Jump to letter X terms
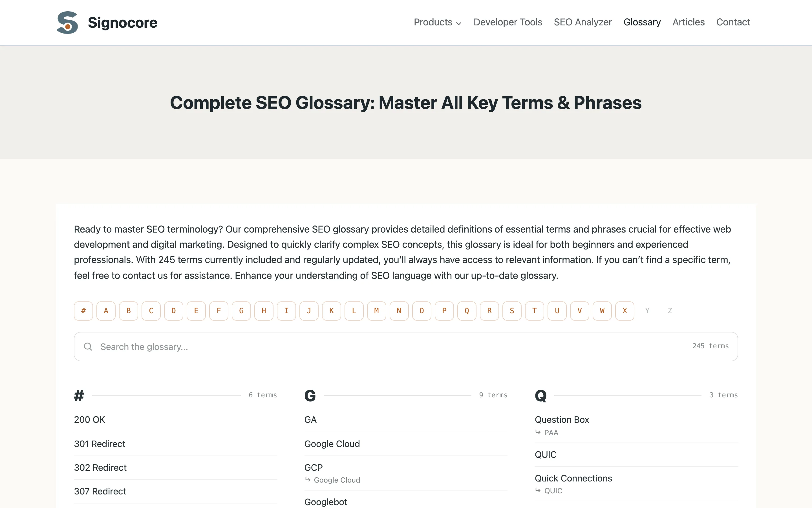The height and width of the screenshot is (508, 812). point(625,311)
